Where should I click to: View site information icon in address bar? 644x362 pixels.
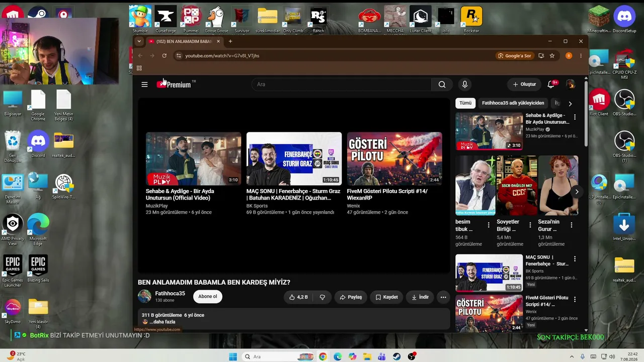pyautogui.click(x=178, y=56)
